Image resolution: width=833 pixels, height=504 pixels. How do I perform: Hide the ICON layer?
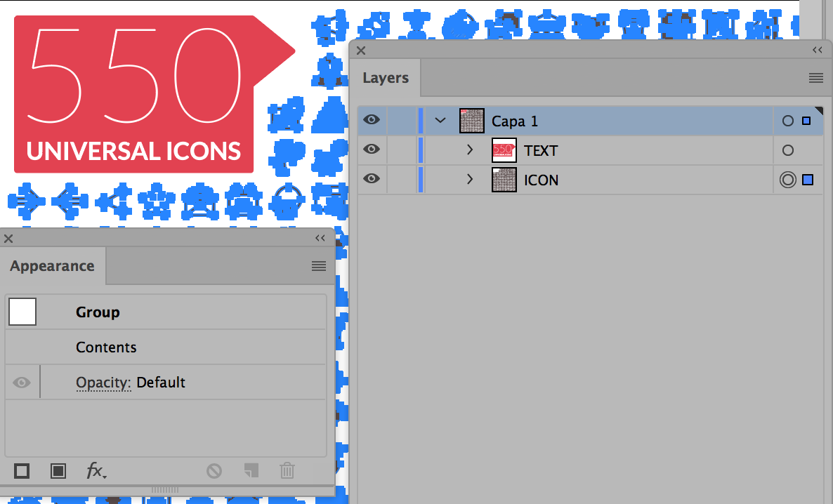[x=372, y=178]
